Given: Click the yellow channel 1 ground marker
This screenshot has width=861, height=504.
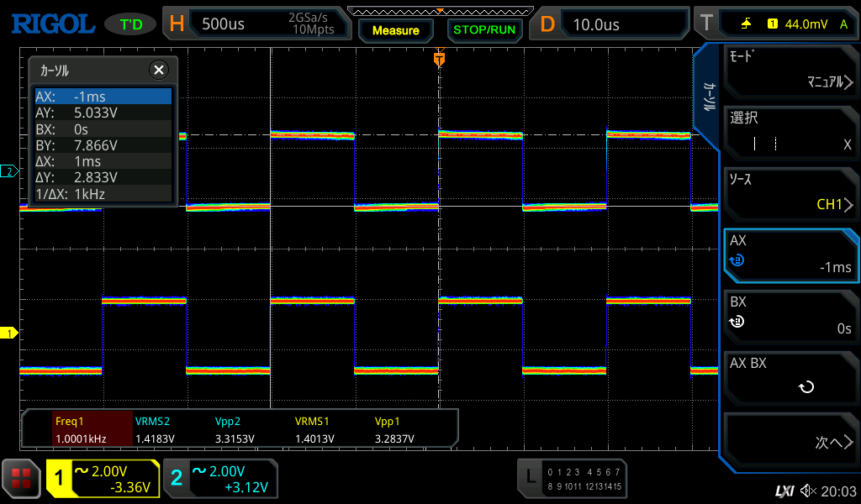Looking at the screenshot, I should pos(9,333).
